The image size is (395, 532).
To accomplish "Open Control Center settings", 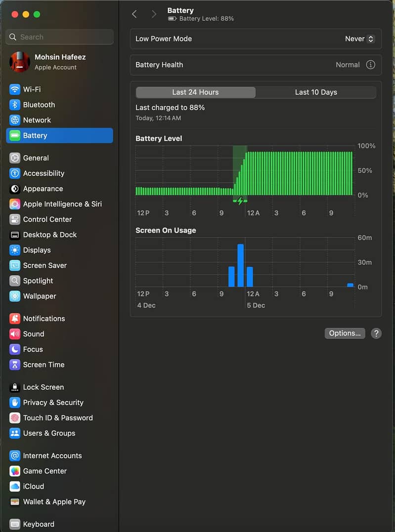I will [x=47, y=219].
